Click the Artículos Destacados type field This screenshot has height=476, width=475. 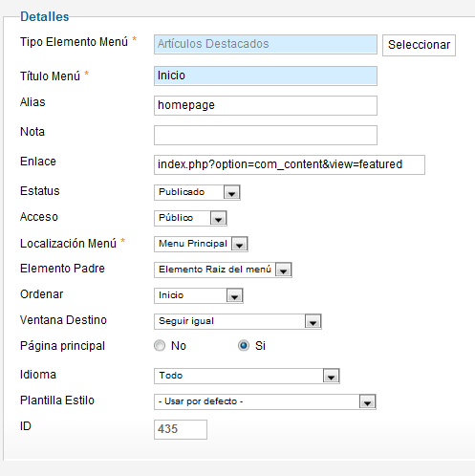pyautogui.click(x=266, y=44)
